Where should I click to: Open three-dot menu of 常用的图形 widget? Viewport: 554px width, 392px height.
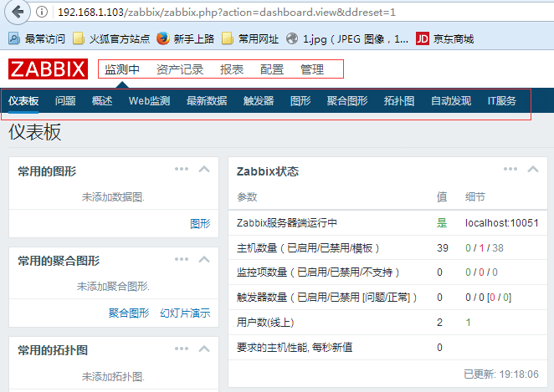click(x=182, y=169)
